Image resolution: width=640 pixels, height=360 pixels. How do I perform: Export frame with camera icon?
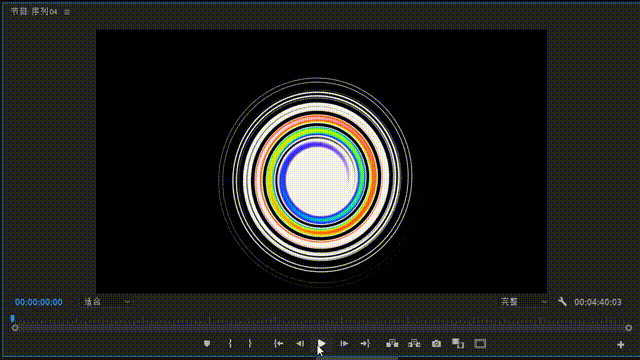pos(436,344)
